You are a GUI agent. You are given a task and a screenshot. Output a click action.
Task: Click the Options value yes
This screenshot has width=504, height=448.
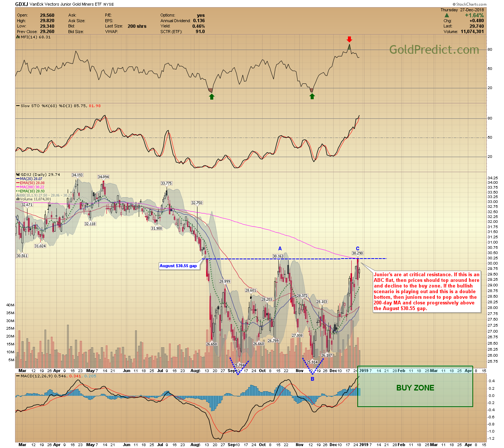pyautogui.click(x=201, y=15)
